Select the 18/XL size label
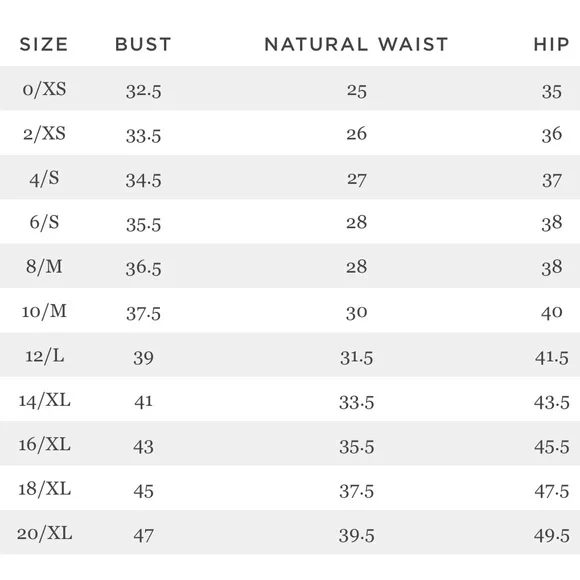The image size is (580, 580). click(x=44, y=489)
